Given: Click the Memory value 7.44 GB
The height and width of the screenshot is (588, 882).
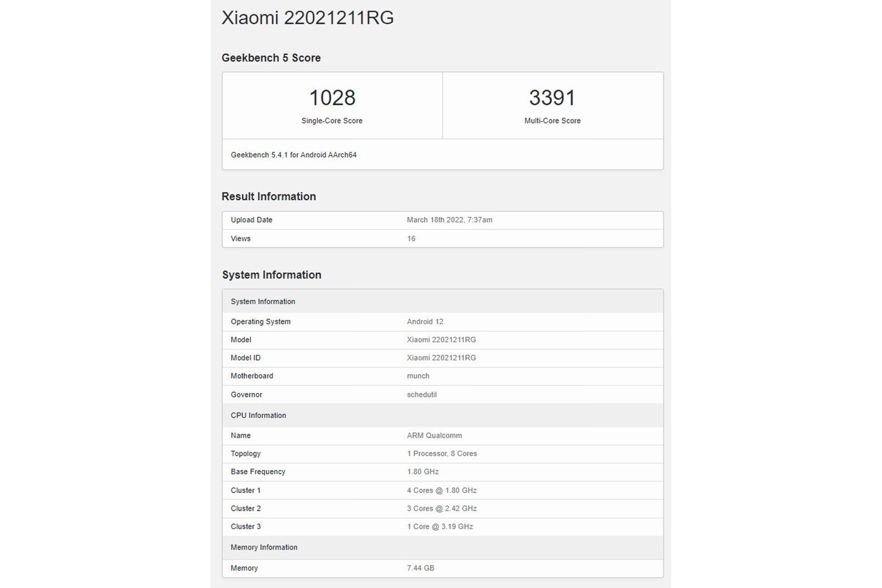Looking at the screenshot, I should point(420,568).
